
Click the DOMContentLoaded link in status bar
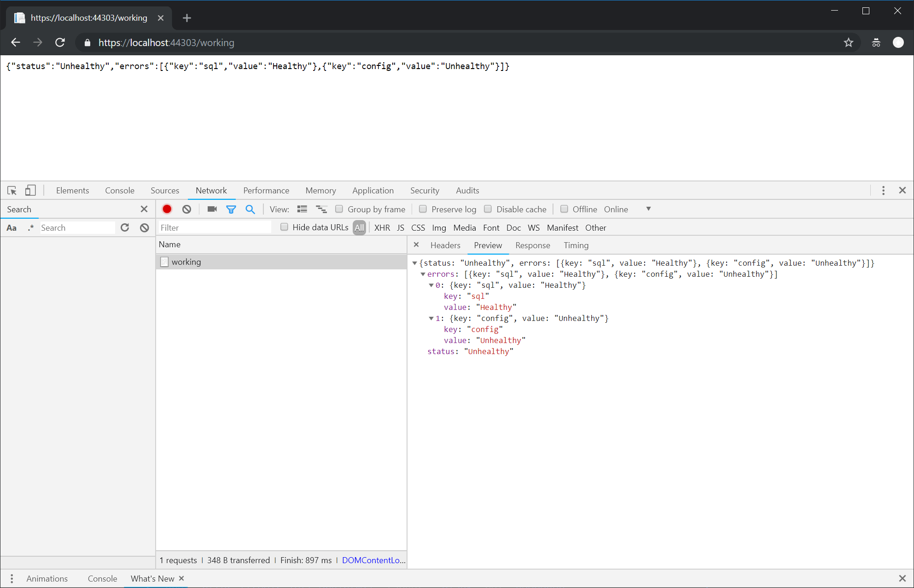tap(373, 560)
